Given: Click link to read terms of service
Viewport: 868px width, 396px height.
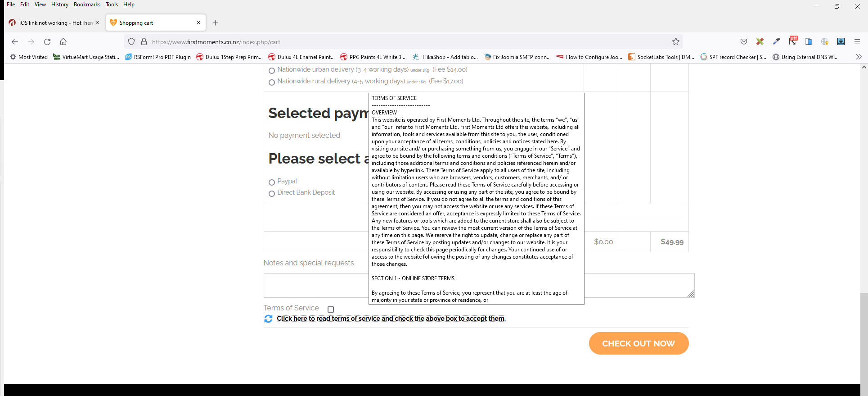Looking at the screenshot, I should [x=391, y=319].
